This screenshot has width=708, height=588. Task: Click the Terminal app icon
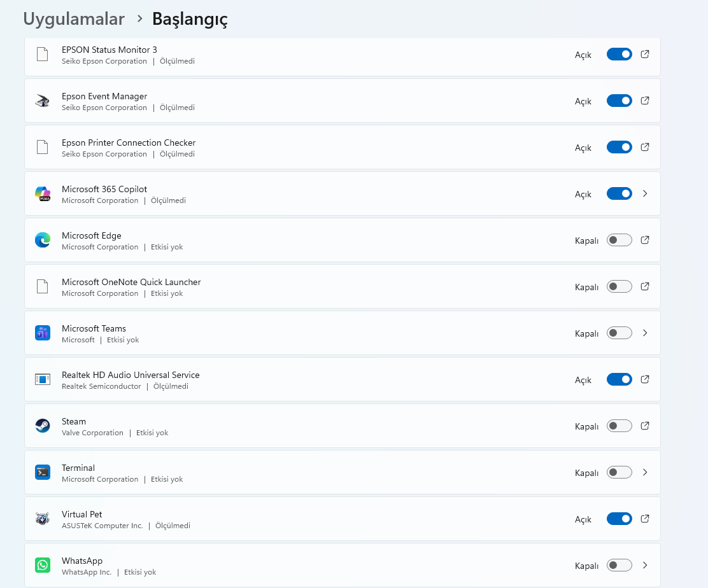[x=43, y=472]
